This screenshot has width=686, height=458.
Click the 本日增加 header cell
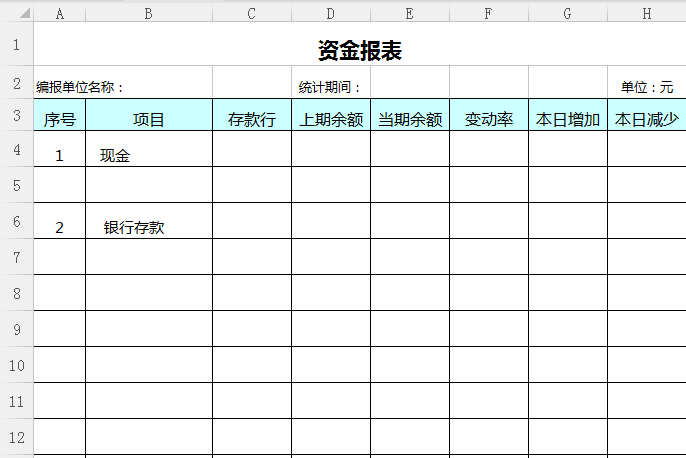pyautogui.click(x=568, y=120)
